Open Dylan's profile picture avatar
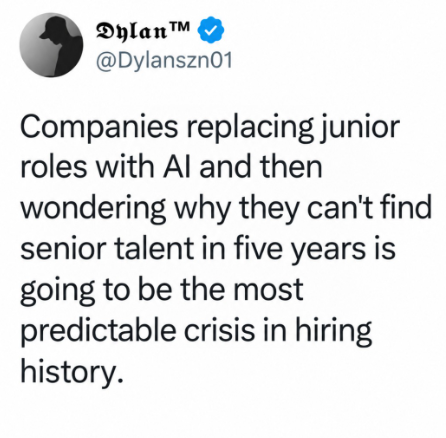446x438 pixels. click(51, 45)
